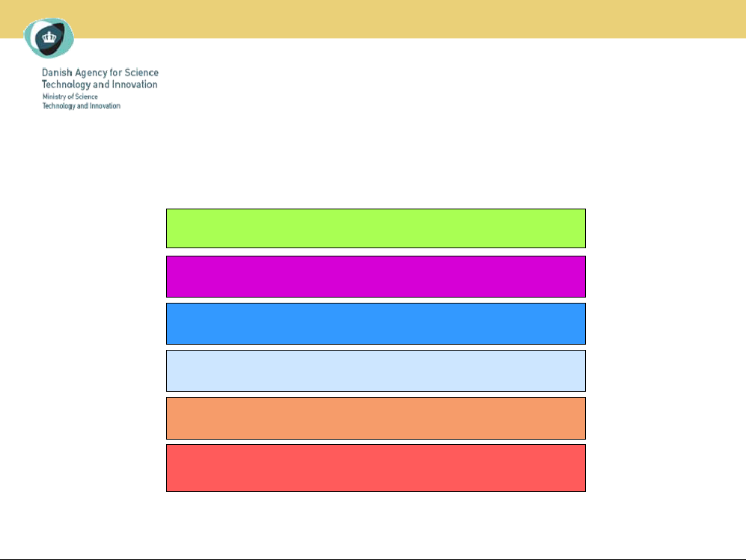Click the thin black line at slide bottom
The width and height of the screenshot is (746, 560).
(x=374, y=558)
